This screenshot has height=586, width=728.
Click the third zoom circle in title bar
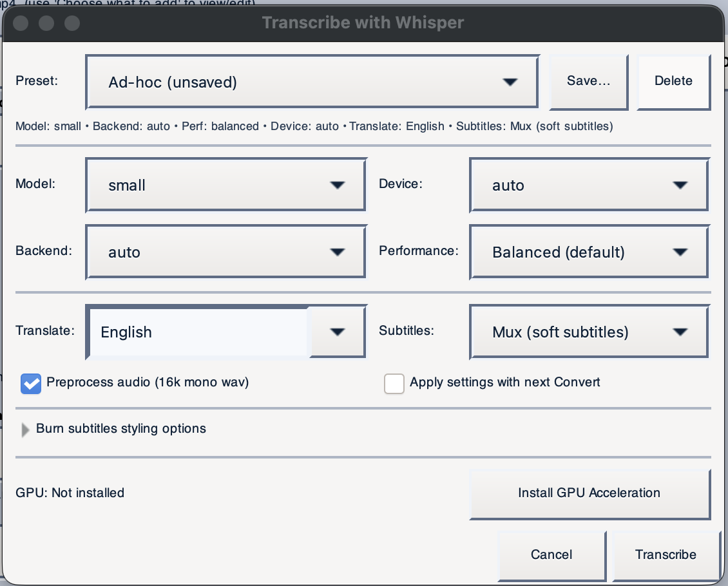[72, 23]
